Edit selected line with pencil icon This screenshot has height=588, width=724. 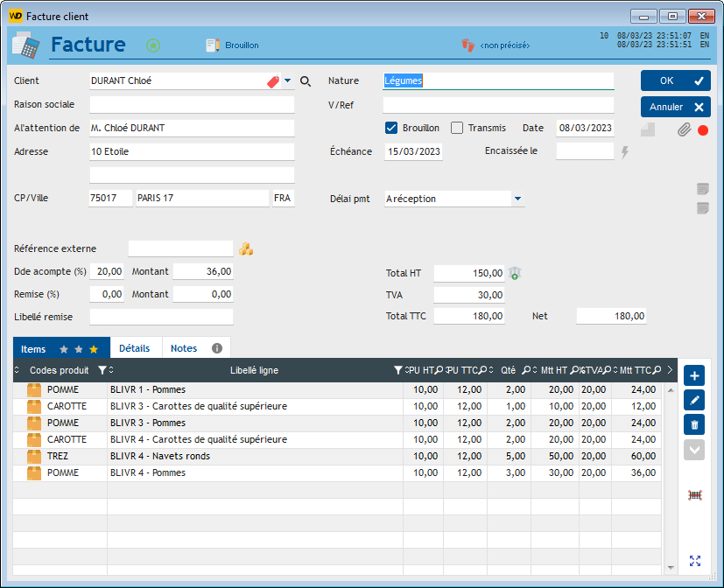pos(695,400)
